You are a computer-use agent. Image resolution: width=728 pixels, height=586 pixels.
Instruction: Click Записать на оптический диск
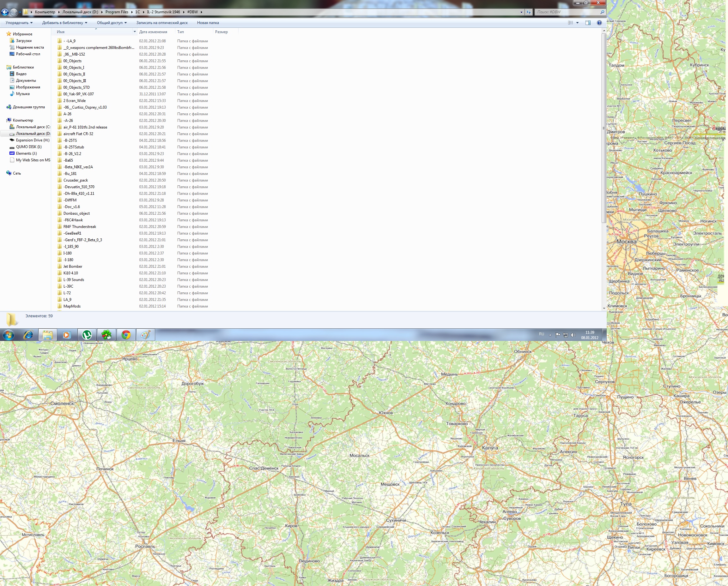(x=162, y=23)
